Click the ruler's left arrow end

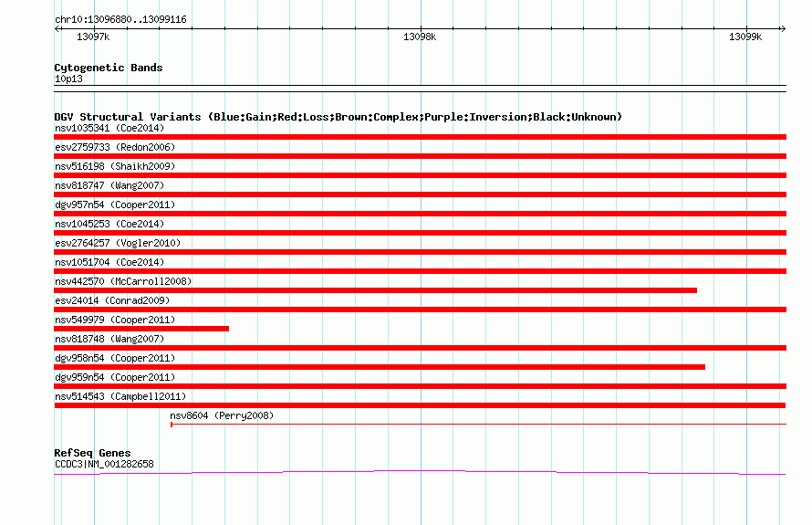click(x=57, y=29)
